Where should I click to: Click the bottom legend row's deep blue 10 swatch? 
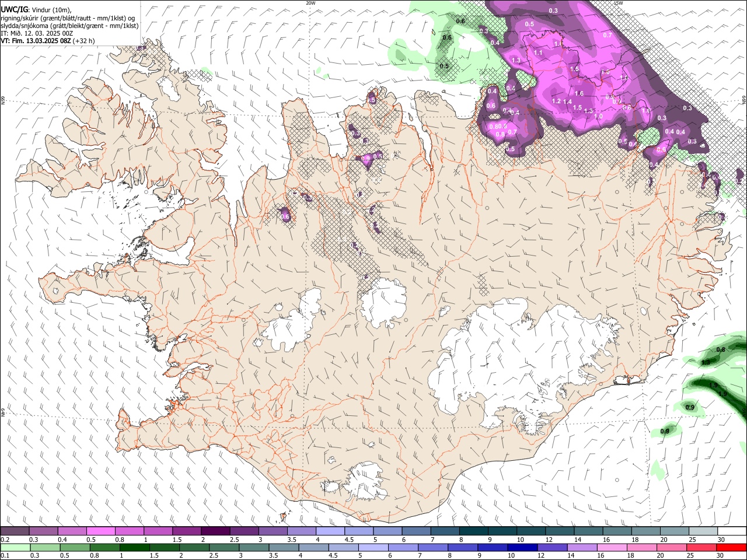(522, 547)
